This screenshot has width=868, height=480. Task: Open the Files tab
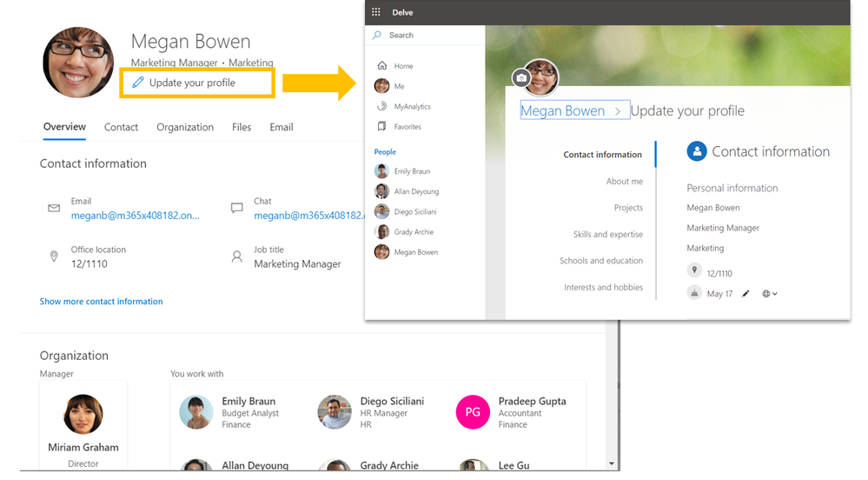coord(242,127)
